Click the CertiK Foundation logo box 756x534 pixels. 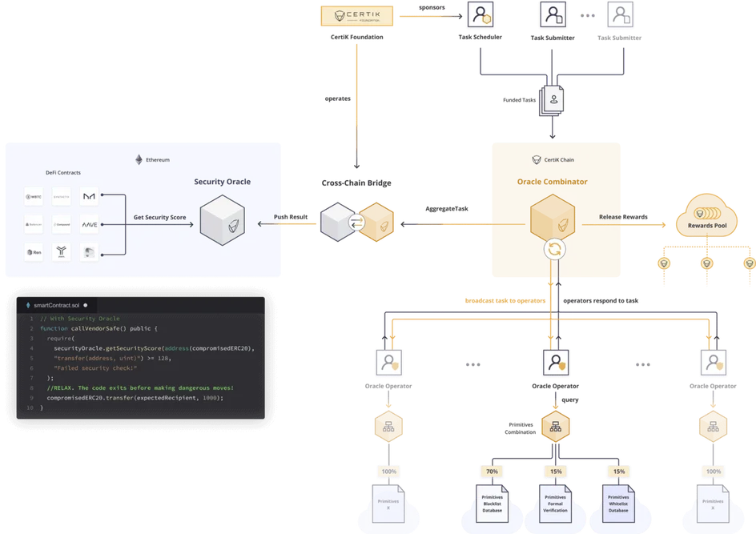(356, 15)
